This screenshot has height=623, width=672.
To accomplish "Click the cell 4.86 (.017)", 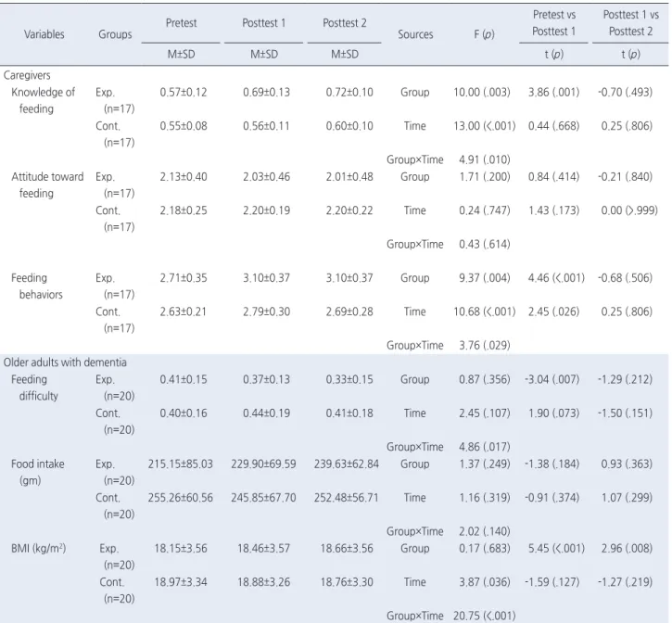I will coord(484,447).
